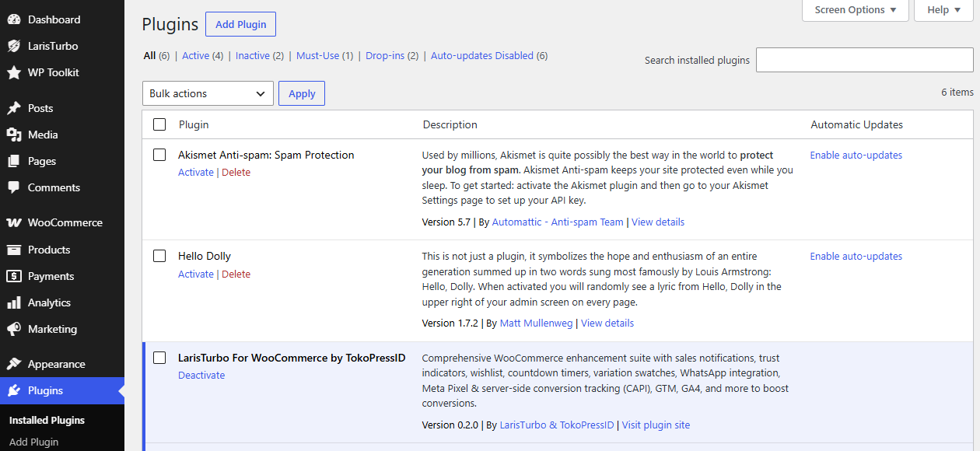Activate the Hello Dolly plugin
This screenshot has height=451, width=980.
(196, 274)
